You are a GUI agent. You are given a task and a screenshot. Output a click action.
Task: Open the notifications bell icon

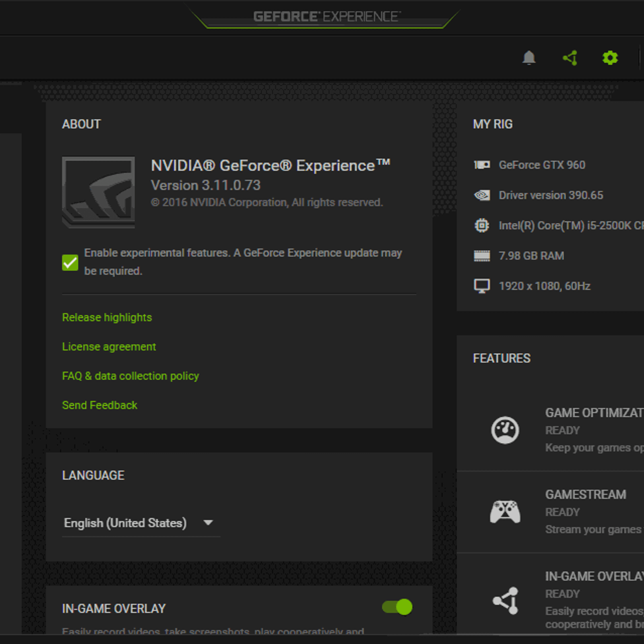[x=529, y=58]
